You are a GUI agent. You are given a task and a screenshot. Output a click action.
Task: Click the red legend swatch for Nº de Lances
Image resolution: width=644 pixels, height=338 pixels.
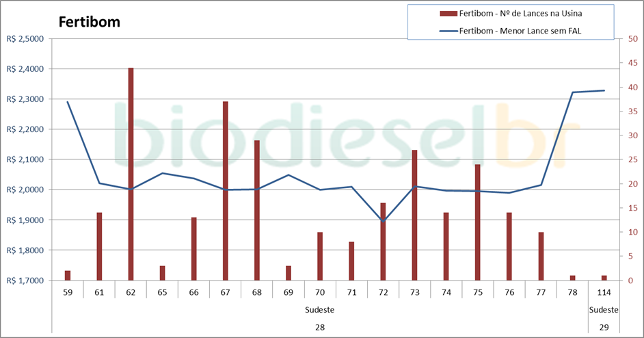click(448, 14)
